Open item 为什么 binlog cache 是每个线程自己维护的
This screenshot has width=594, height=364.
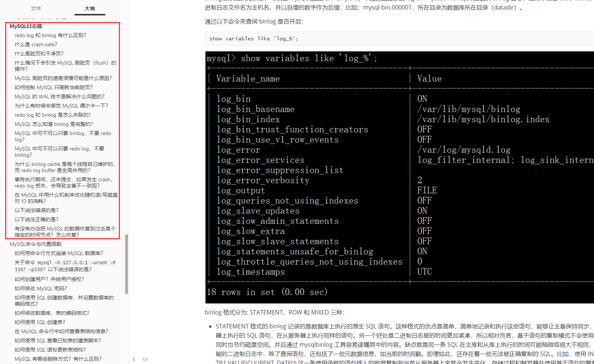pos(65,167)
